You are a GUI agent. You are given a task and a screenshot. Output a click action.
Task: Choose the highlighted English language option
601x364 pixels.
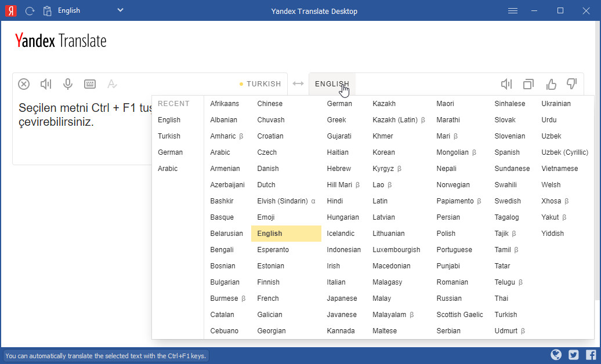(x=286, y=234)
